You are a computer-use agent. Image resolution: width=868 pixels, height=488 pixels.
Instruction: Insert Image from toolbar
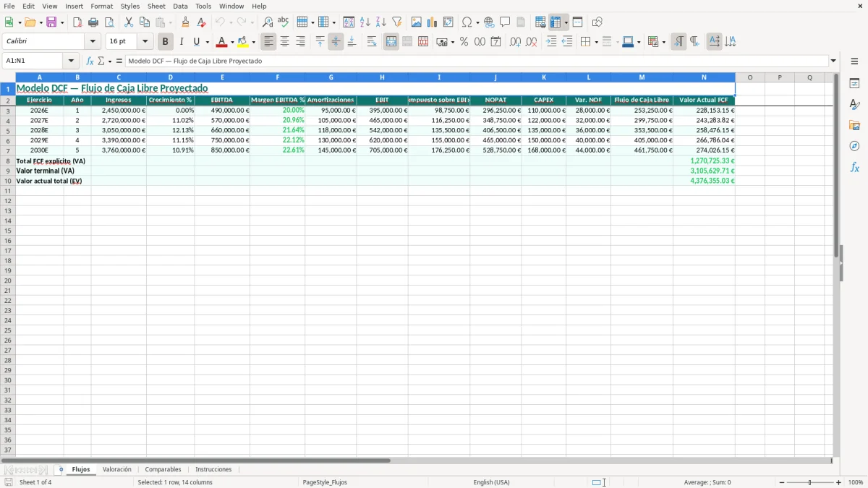click(x=417, y=22)
